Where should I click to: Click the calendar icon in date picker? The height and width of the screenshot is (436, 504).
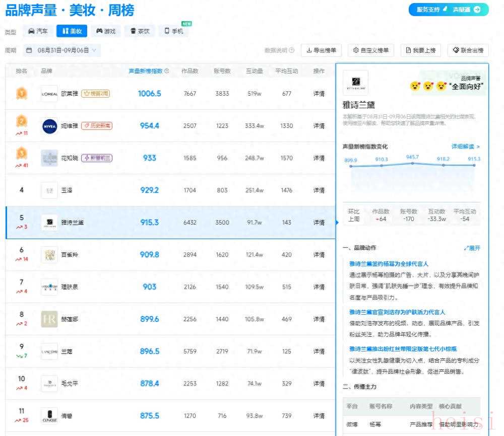29,50
